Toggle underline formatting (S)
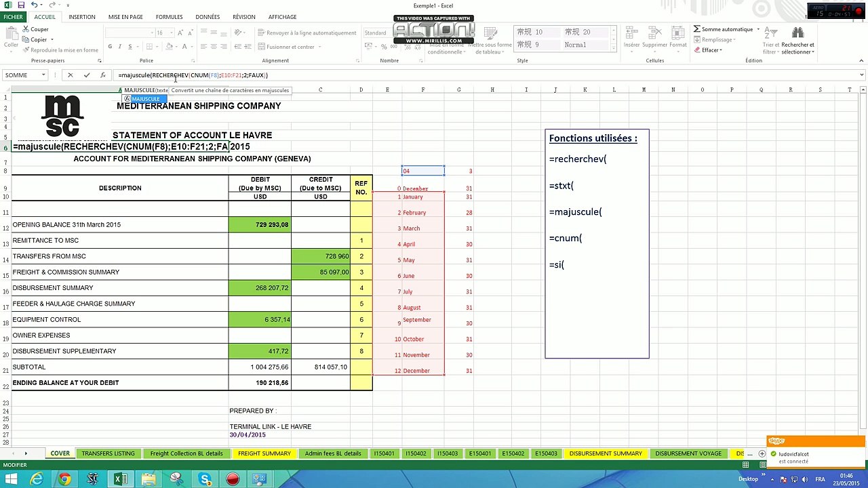This screenshot has width=868, height=488. coord(130,47)
